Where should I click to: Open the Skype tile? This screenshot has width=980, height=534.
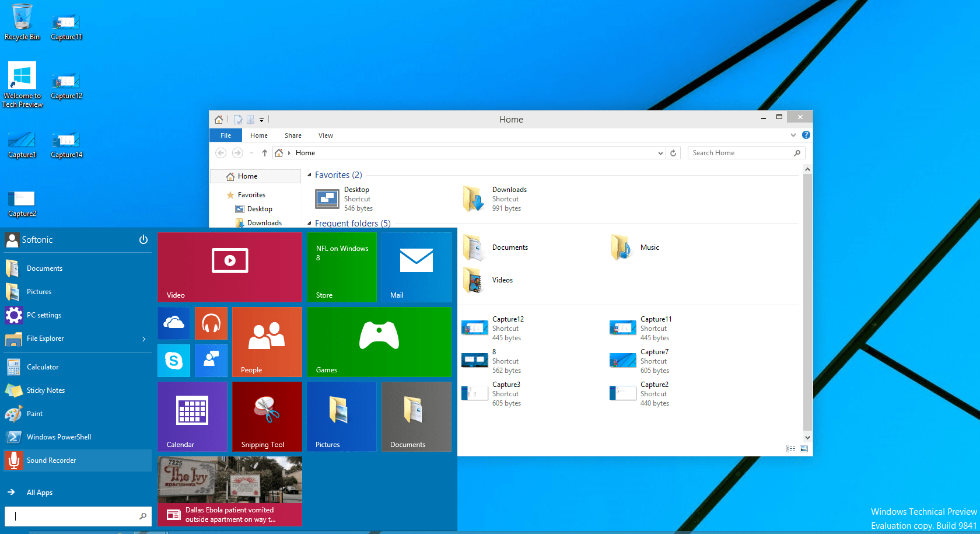(174, 361)
